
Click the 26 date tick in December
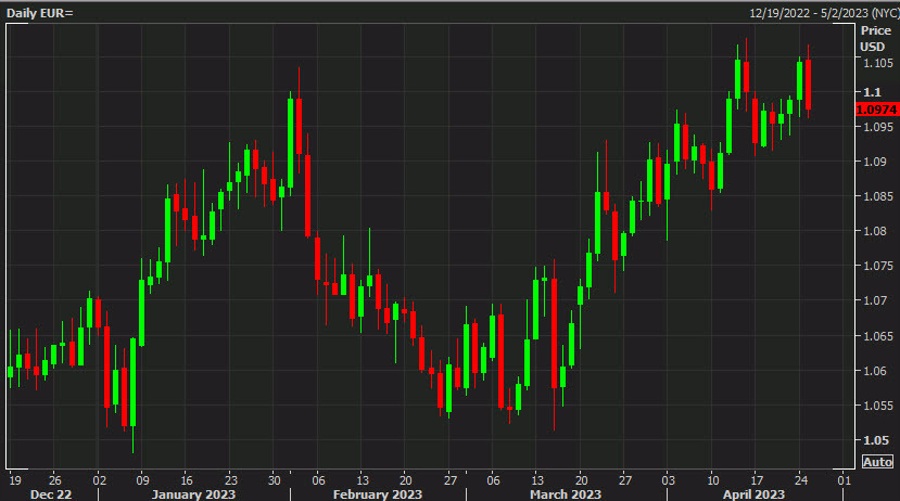(x=55, y=480)
